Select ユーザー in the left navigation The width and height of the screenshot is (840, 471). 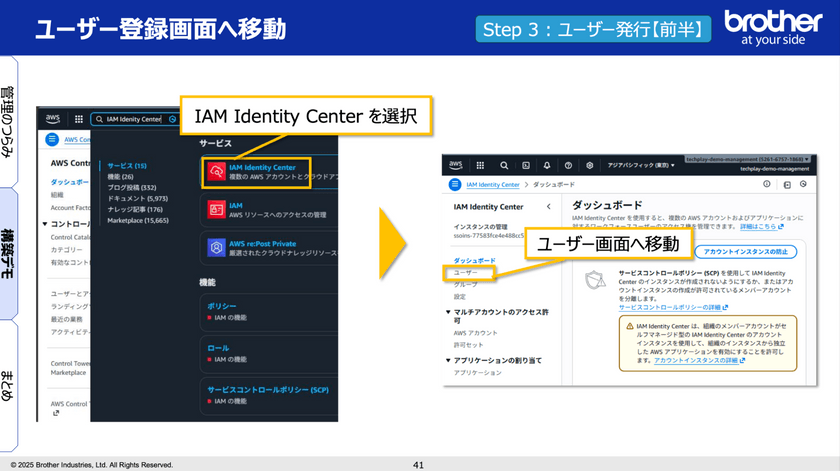465,272
